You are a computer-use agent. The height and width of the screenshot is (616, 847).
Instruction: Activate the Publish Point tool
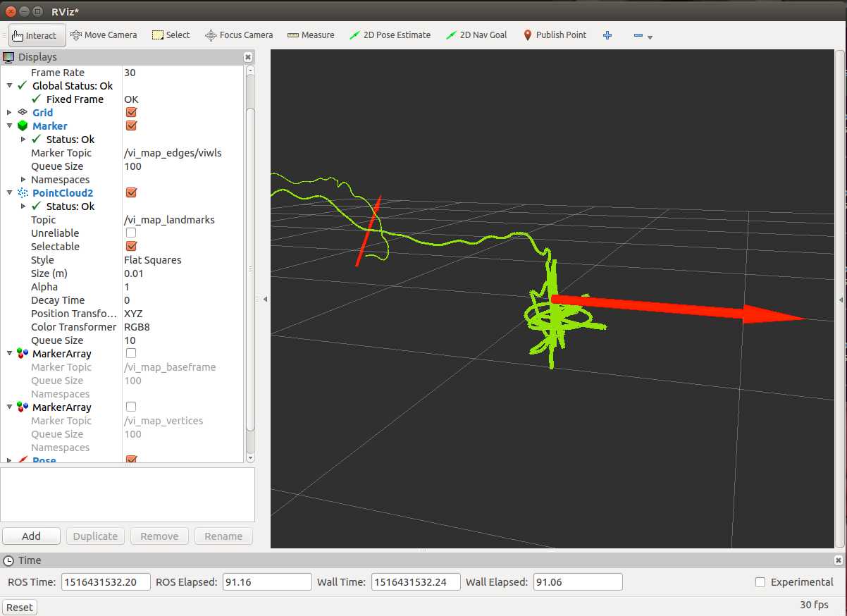point(555,35)
